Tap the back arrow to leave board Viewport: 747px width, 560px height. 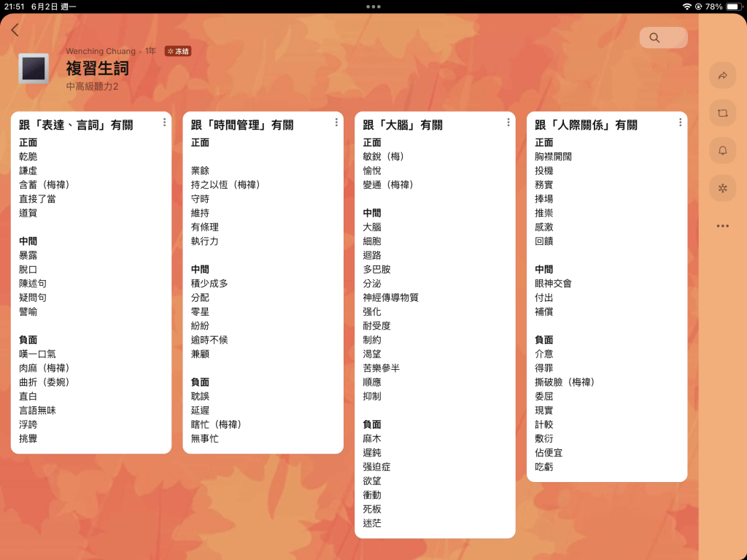[15, 30]
